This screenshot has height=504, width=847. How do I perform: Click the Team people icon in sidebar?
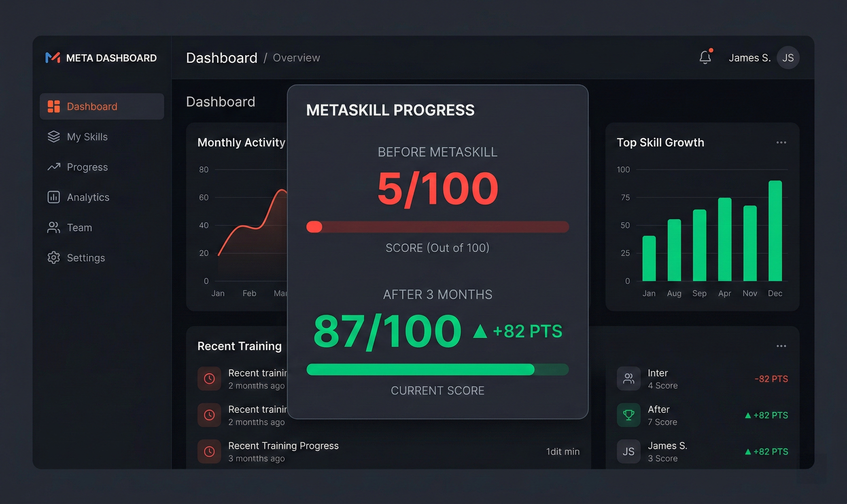click(54, 227)
